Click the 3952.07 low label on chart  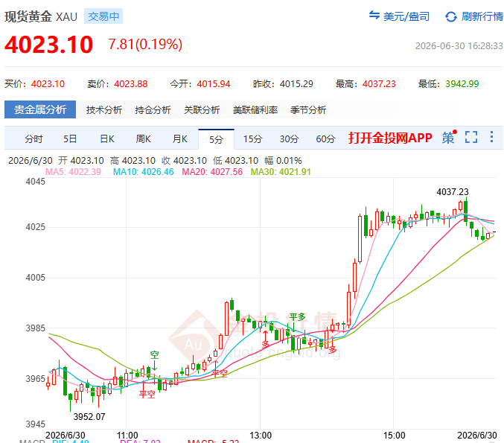coord(89,417)
